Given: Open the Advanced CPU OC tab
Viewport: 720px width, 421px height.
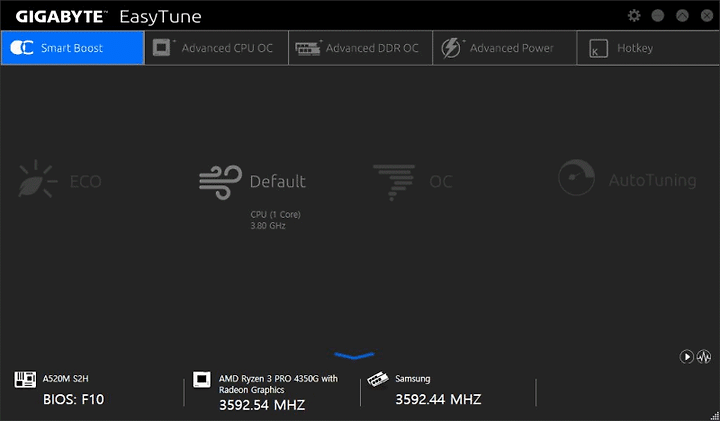Looking at the screenshot, I should [x=216, y=48].
